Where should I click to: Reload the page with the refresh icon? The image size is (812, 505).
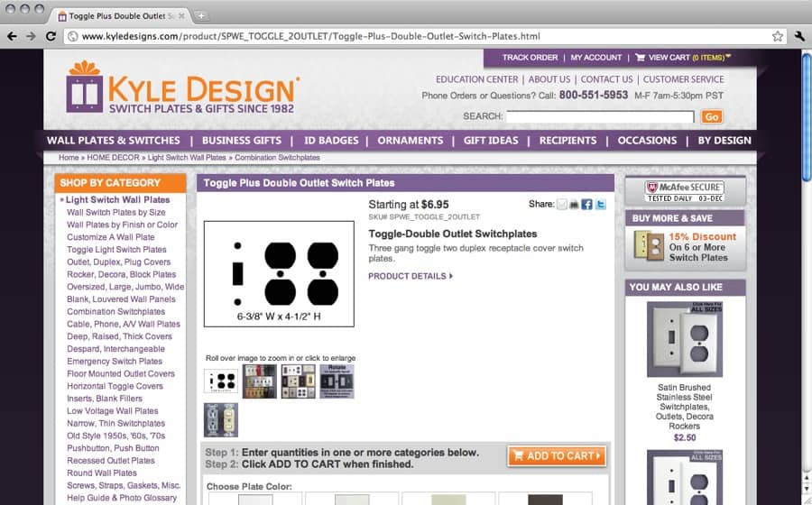click(x=51, y=36)
